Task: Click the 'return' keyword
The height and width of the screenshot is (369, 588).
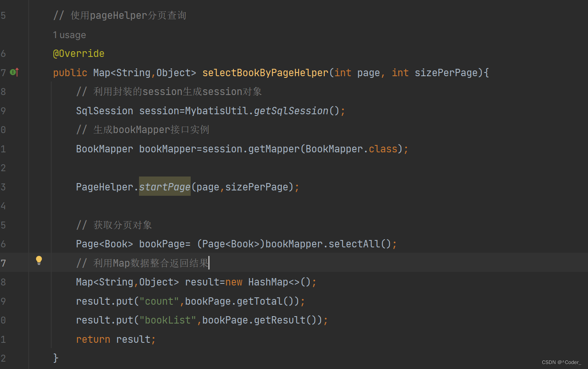Action: pyautogui.click(x=93, y=339)
